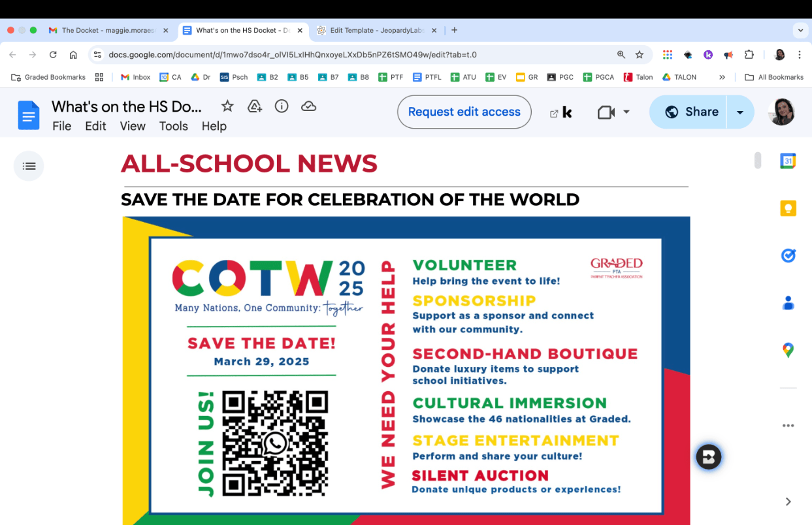This screenshot has height=525, width=812.
Task: Click the add shortcut to Drive icon
Action: point(255,106)
